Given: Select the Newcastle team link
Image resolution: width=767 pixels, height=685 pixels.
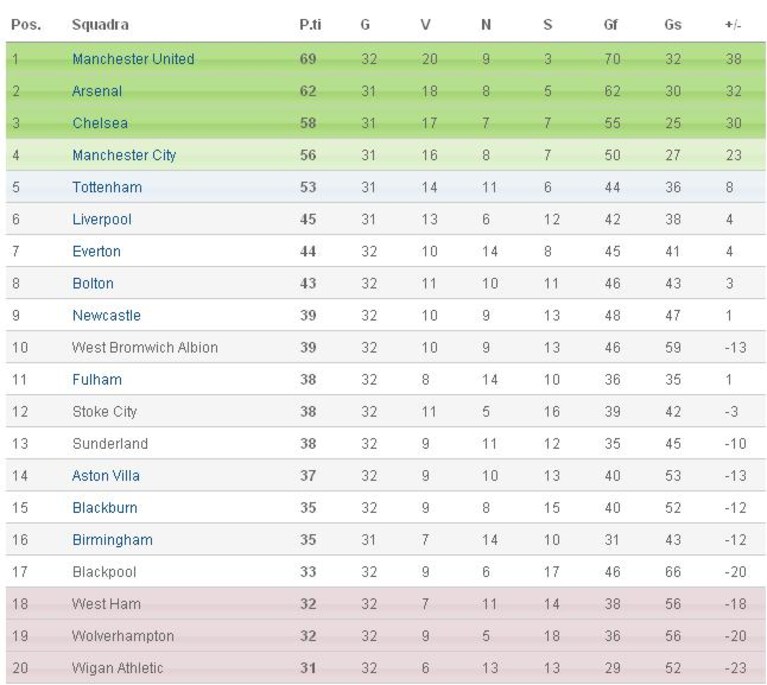Looking at the screenshot, I should tap(106, 316).
